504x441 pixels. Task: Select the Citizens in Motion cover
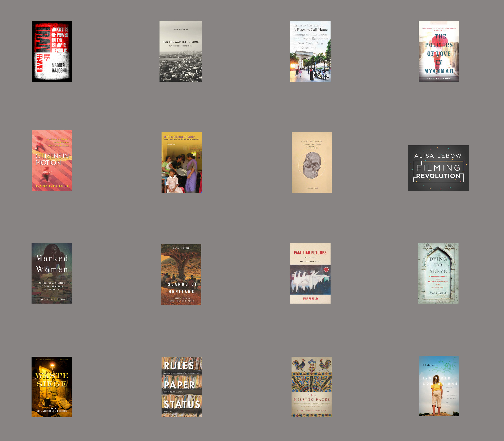pos(52,160)
